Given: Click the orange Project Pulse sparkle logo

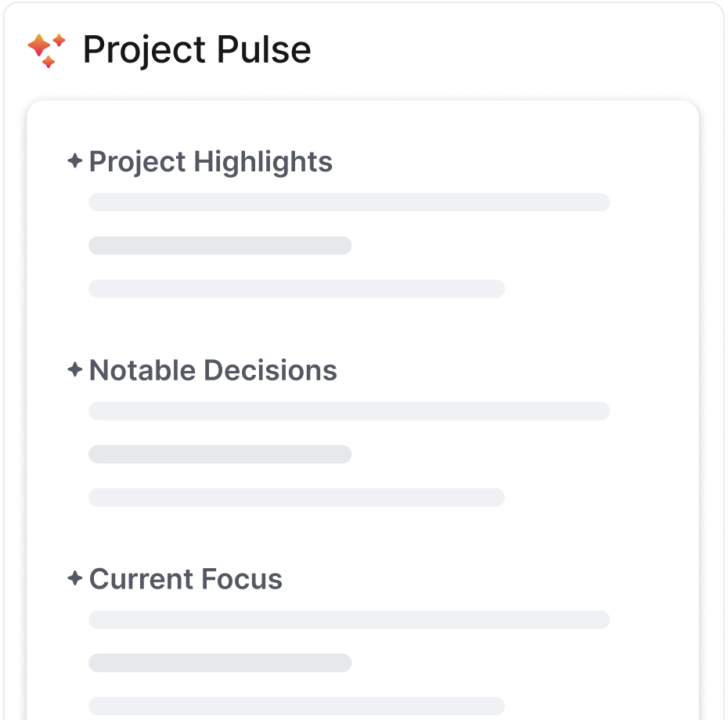Looking at the screenshot, I should (x=46, y=50).
